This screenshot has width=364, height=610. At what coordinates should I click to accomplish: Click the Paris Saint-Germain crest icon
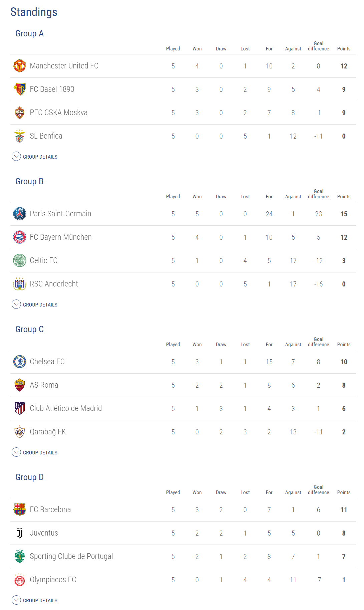(20, 214)
